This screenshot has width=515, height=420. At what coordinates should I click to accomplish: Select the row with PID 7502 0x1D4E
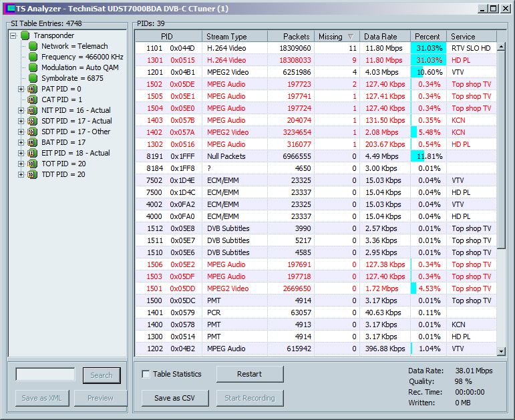[316, 180]
